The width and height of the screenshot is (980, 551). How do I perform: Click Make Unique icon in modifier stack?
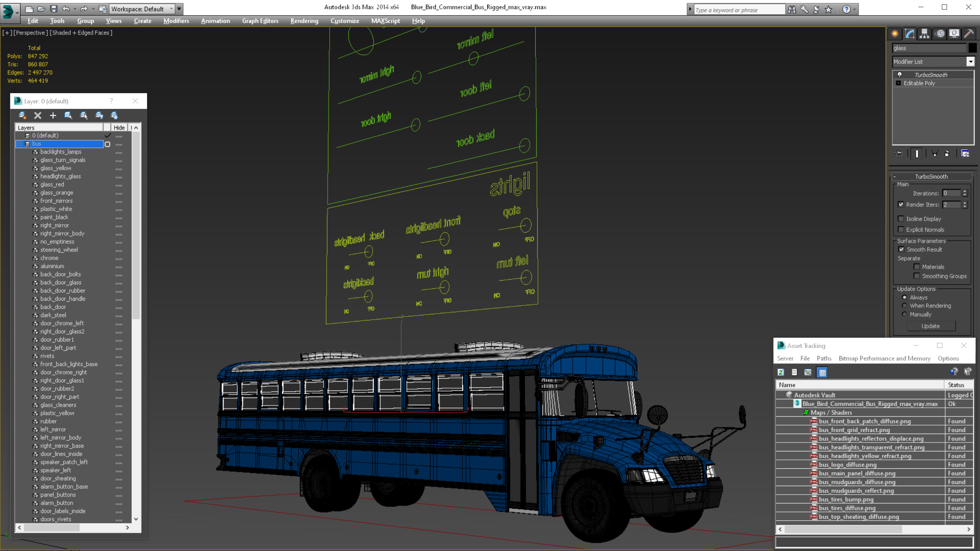[934, 154]
